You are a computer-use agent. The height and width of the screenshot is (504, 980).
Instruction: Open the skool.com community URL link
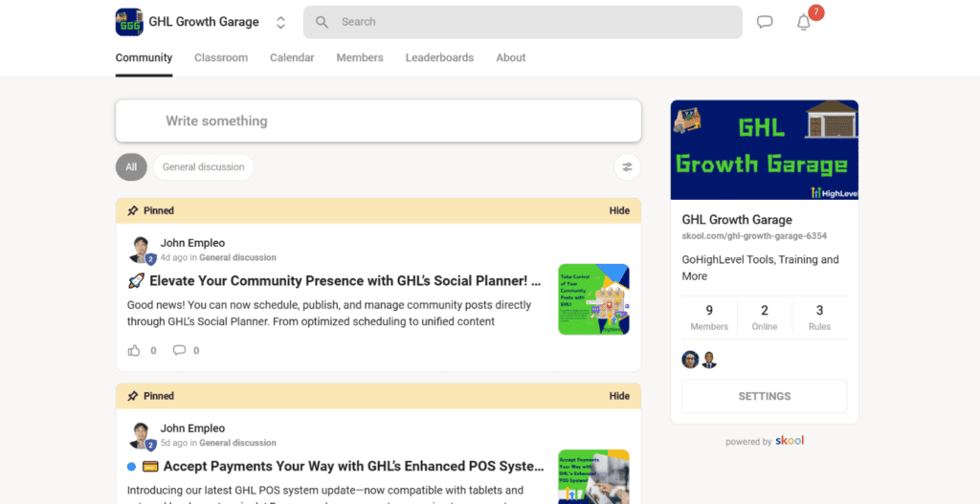(754, 235)
